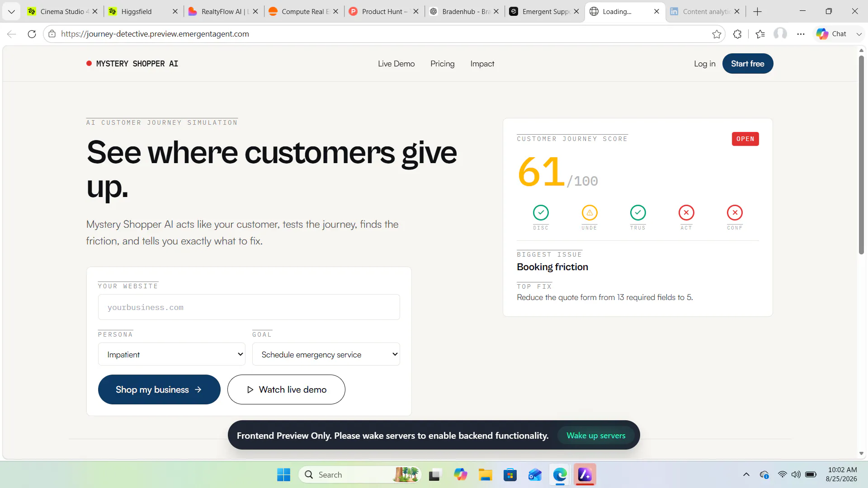Expand the Goal dropdown for emergency service
The height and width of the screenshot is (488, 868).
point(326,354)
